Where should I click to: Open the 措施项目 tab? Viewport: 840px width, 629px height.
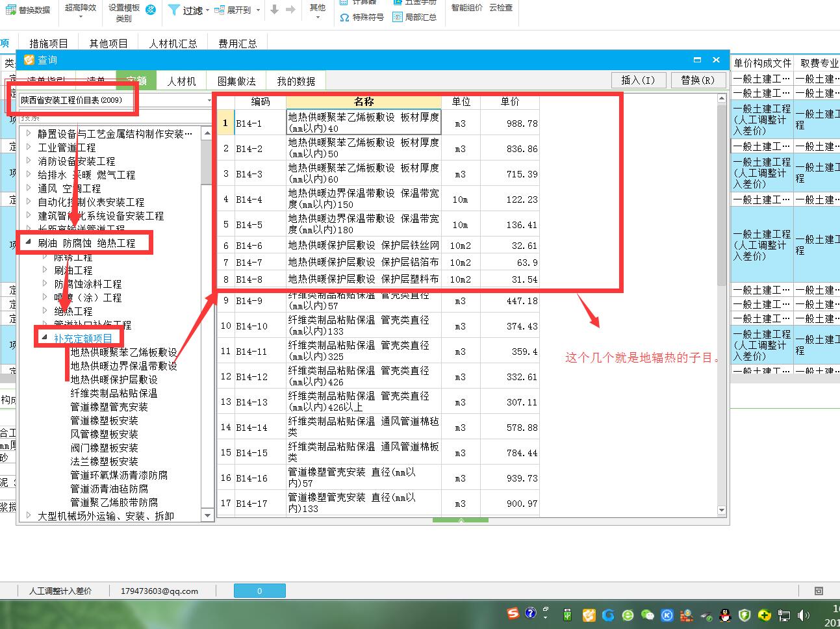[x=49, y=44]
